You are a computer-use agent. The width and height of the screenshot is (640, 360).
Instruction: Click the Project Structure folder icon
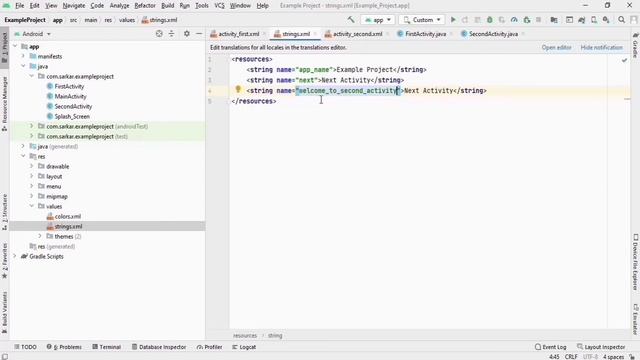click(x=554, y=20)
